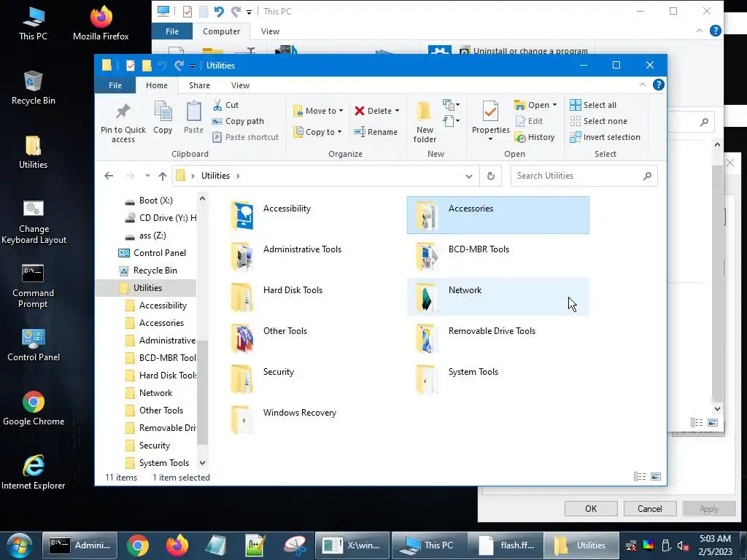Switch to large icons view in status bar

(656, 476)
